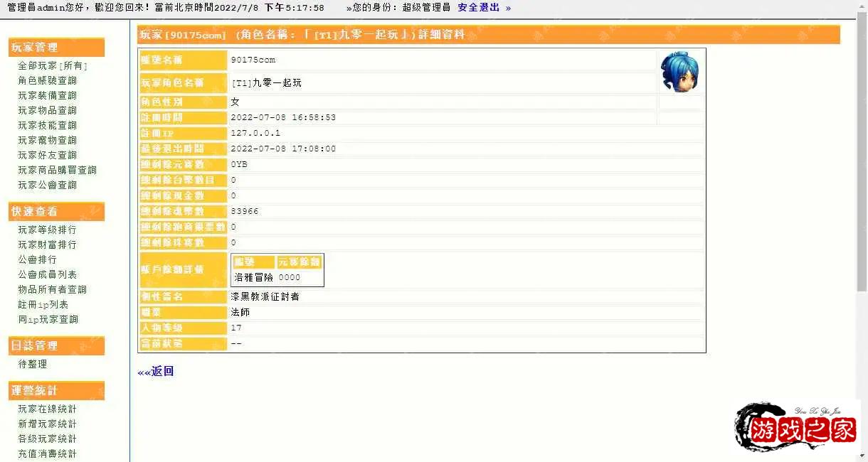
Task: View 玩家財富排行 wealth ranking
Action: click(x=46, y=244)
